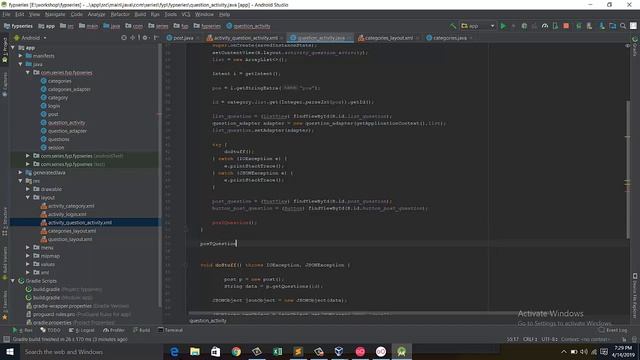Expand the drawable folder arrow

[x=28, y=189]
